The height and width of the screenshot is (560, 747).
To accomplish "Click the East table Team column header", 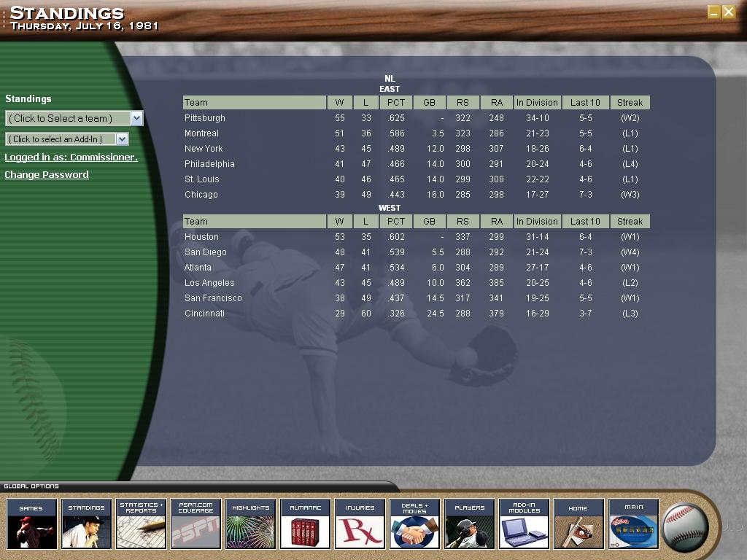I will pos(255,102).
